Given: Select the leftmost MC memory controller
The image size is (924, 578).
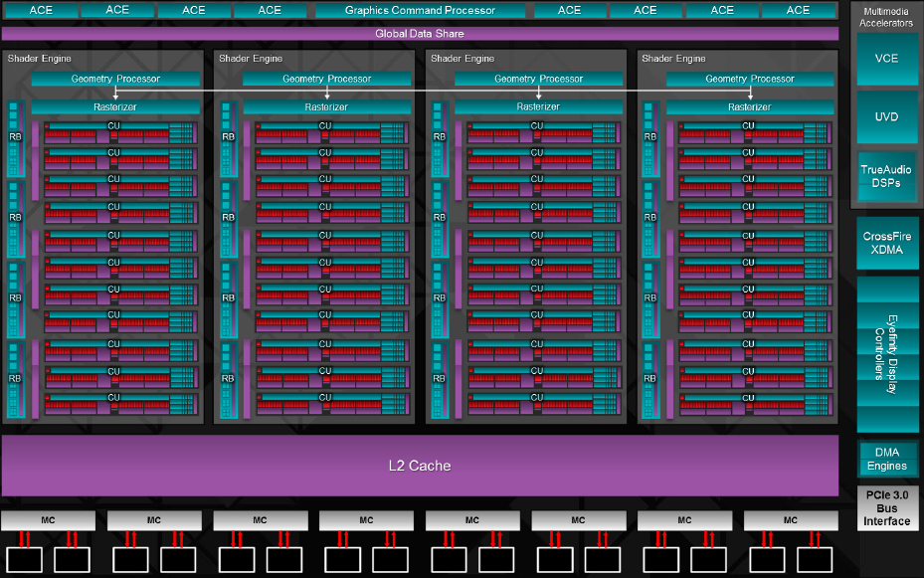Looking at the screenshot, I should click(x=48, y=520).
